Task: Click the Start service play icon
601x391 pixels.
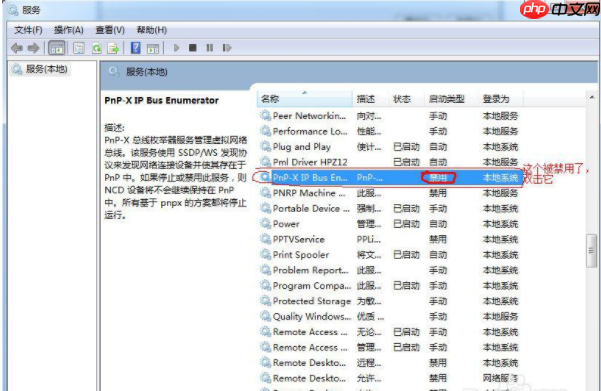Action: click(x=176, y=48)
